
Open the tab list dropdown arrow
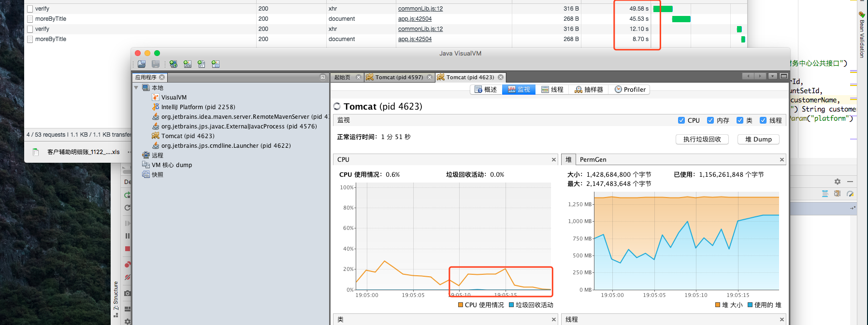[773, 76]
